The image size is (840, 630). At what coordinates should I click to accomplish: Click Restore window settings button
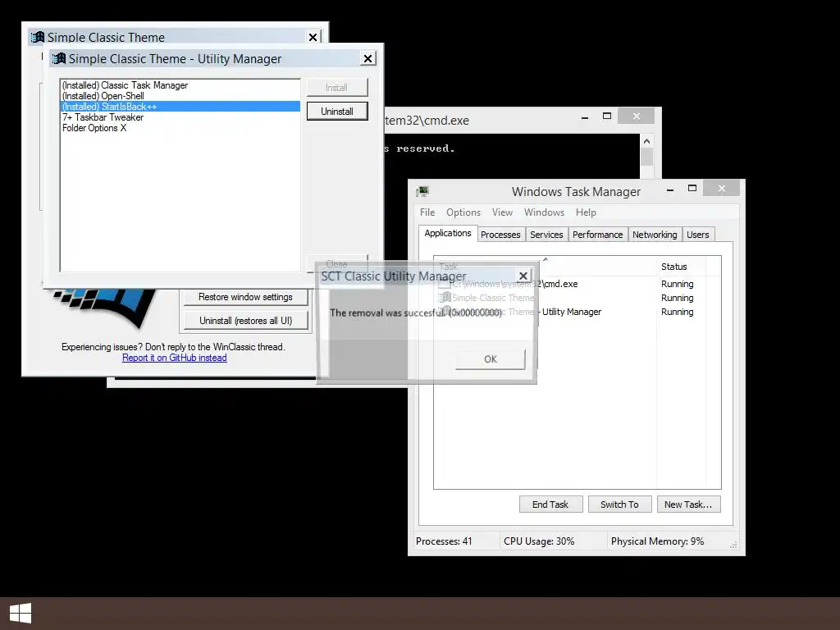click(x=245, y=297)
